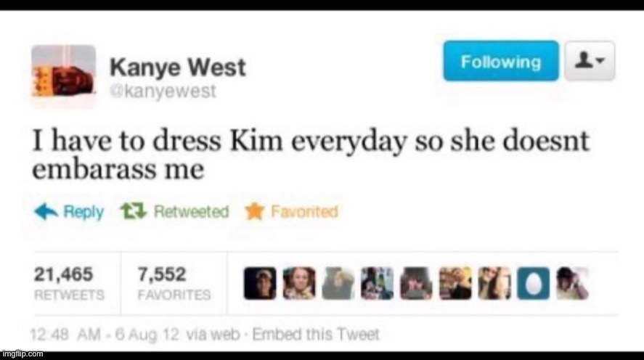Image resolution: width=644 pixels, height=360 pixels.
Task: Open second retweeter avatar thumbnail
Action: point(299,283)
